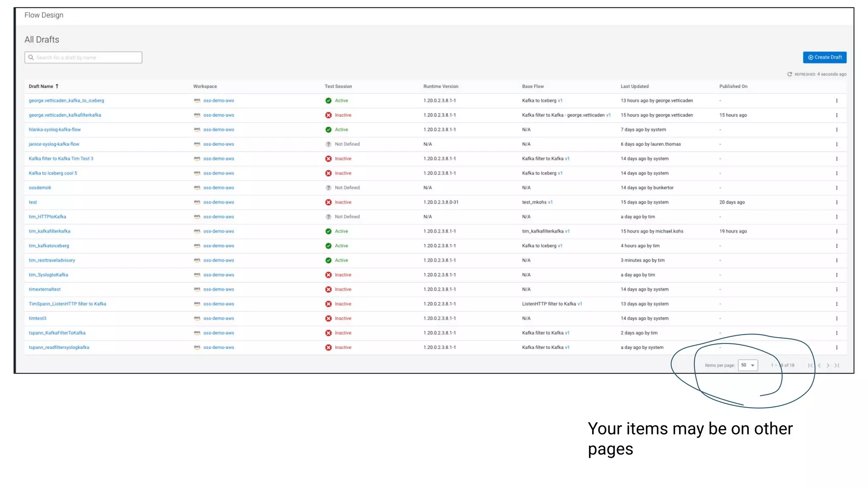Screen dimensions: 868x488
Task: Jump to last page arrow
Action: (x=837, y=365)
